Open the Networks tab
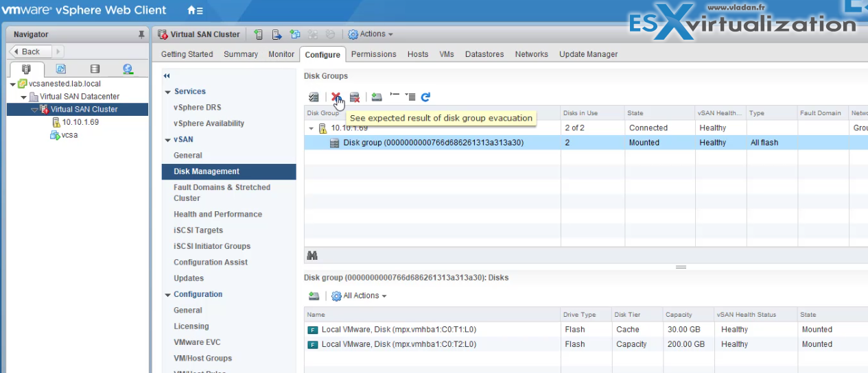This screenshot has height=373, width=868. 532,54
